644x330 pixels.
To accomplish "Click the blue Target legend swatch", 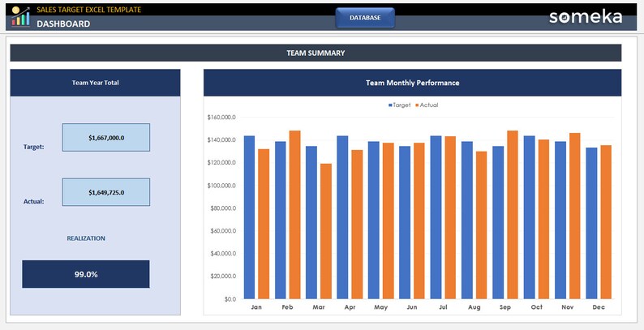I will tap(390, 105).
